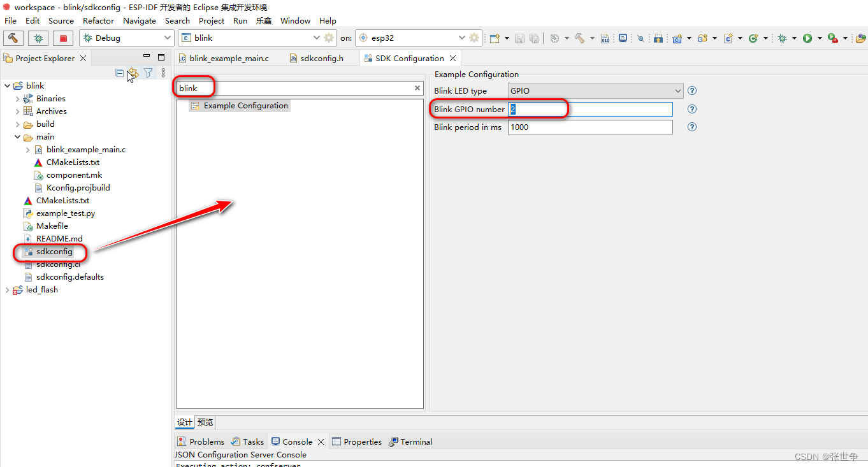Click the New C source file icon
Viewport: 868px width, 467px height.
click(728, 38)
